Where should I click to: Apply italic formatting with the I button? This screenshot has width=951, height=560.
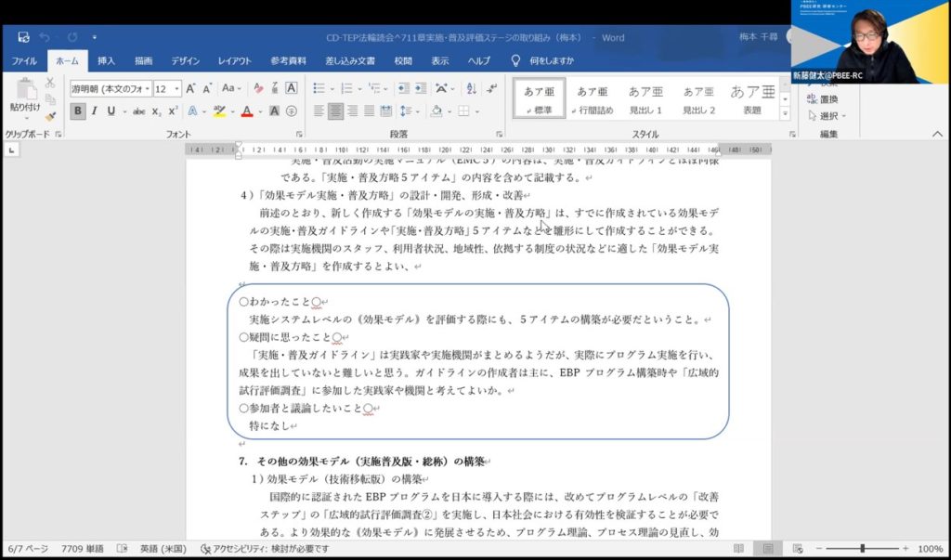click(x=95, y=111)
